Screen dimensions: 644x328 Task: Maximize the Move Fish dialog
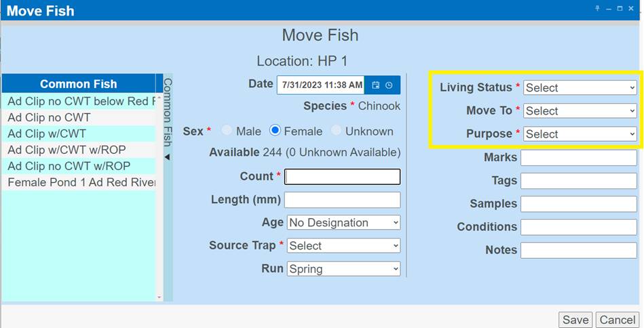pos(620,8)
